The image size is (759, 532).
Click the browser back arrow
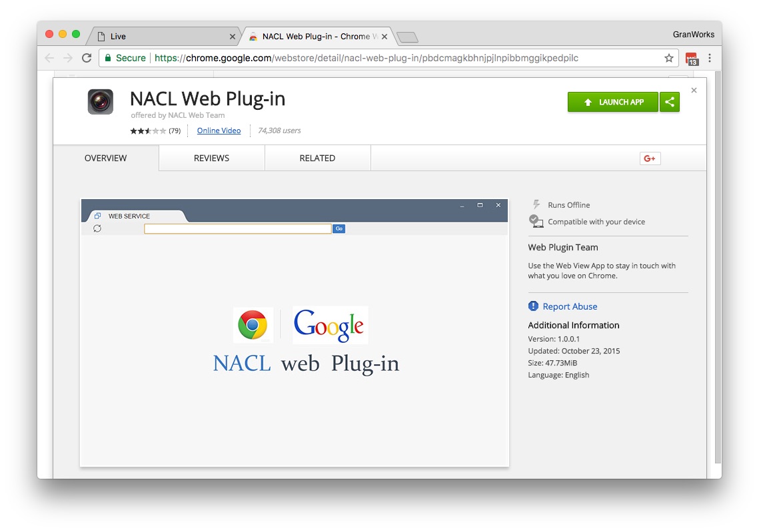pos(49,58)
